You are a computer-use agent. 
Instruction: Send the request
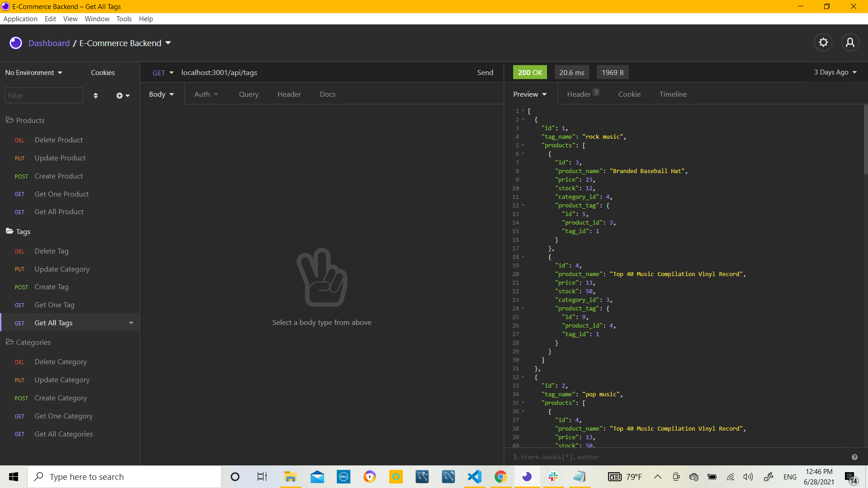coord(485,72)
